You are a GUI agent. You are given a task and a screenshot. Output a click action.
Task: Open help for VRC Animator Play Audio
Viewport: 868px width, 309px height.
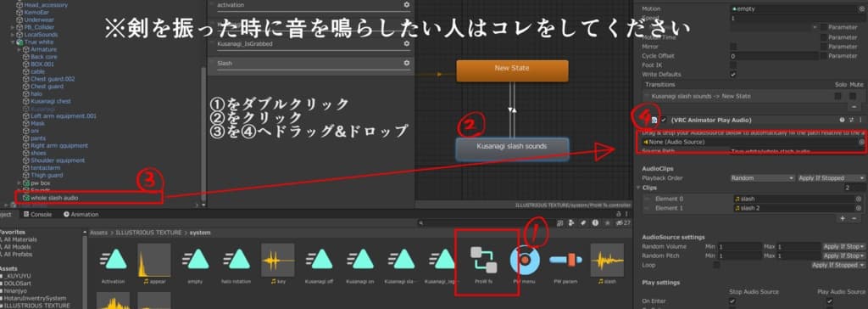pyautogui.click(x=842, y=120)
